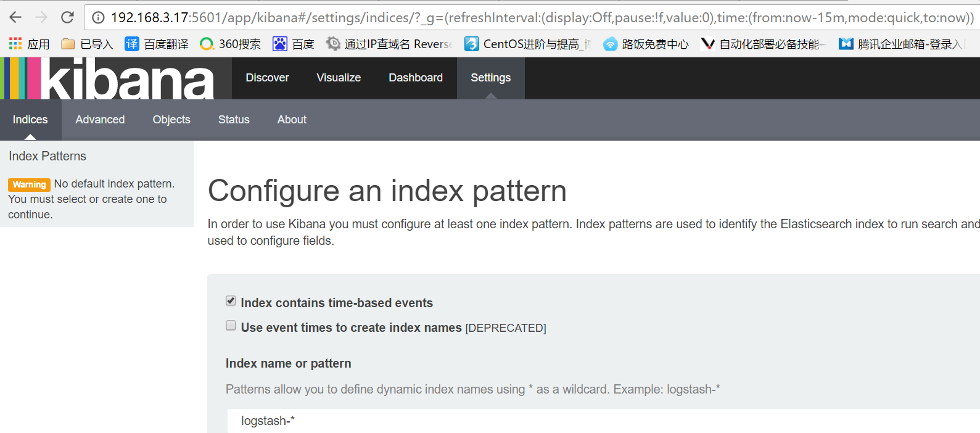Open the Discover tab

pos(267,78)
